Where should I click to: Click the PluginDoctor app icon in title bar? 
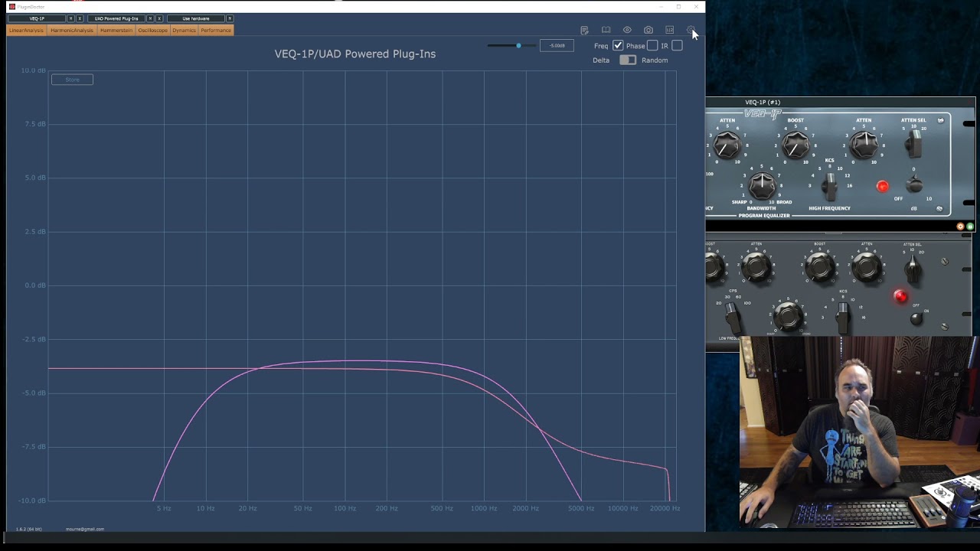[x=11, y=6]
